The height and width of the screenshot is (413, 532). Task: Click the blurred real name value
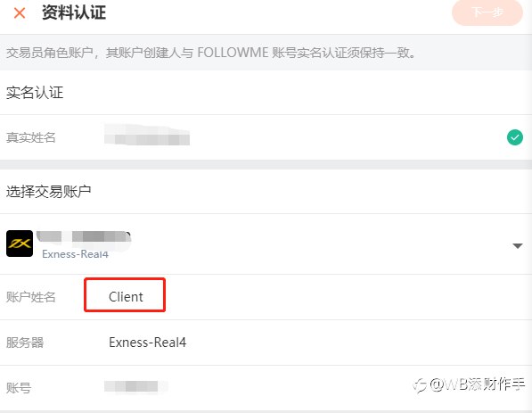(x=147, y=136)
